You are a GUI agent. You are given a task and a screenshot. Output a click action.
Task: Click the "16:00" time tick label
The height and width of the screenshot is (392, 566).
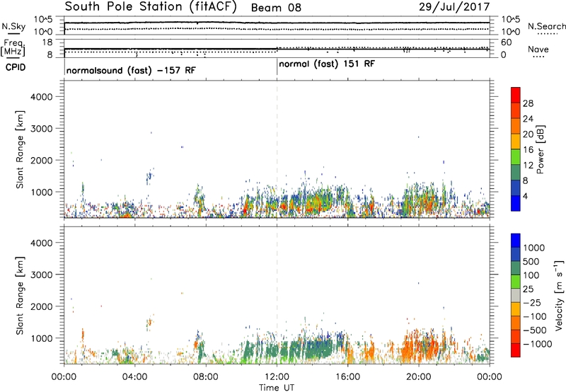click(x=347, y=377)
